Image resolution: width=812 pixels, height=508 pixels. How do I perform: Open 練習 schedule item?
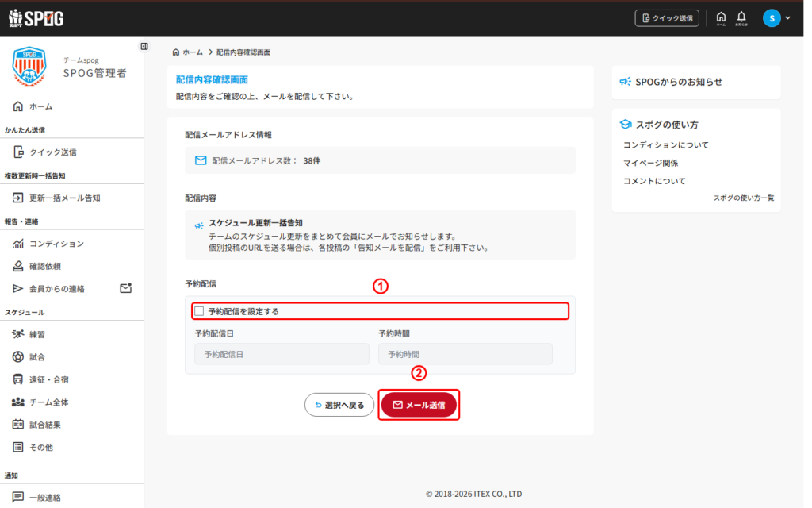[x=36, y=334]
